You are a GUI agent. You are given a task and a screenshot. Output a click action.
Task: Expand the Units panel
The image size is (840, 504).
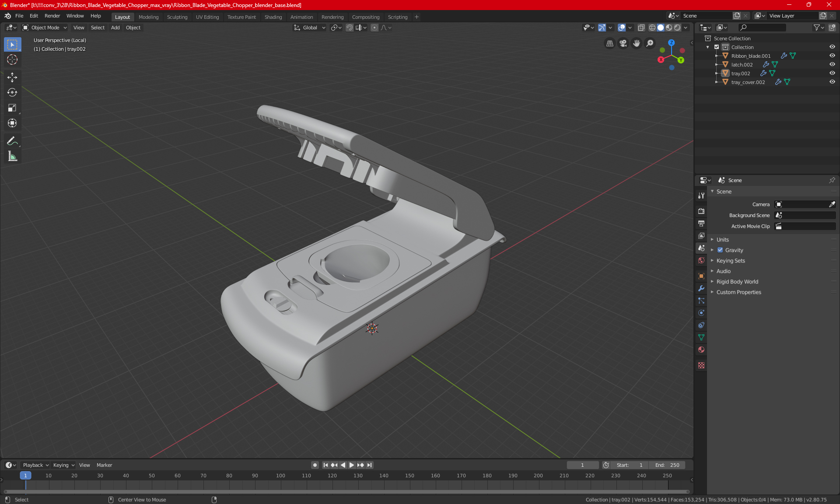tap(722, 240)
